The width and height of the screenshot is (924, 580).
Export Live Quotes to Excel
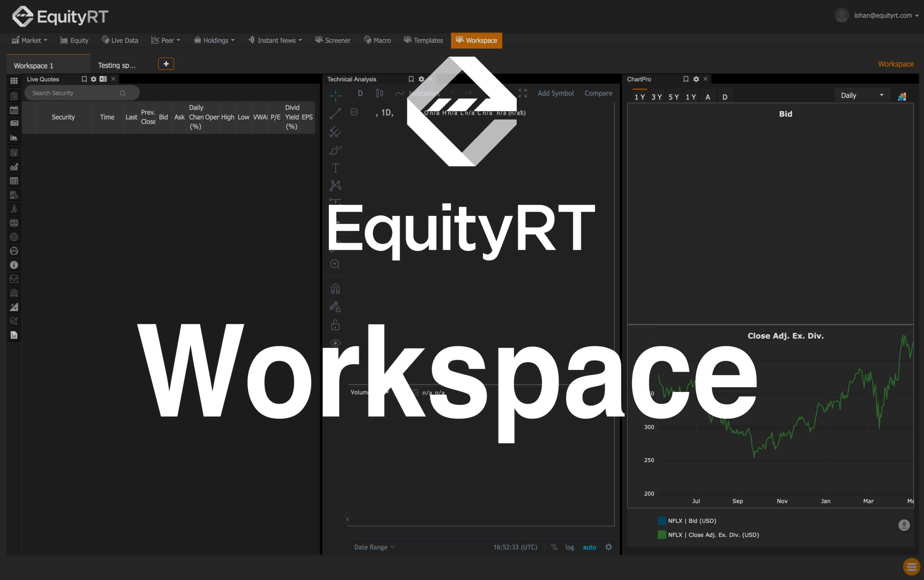coord(103,79)
